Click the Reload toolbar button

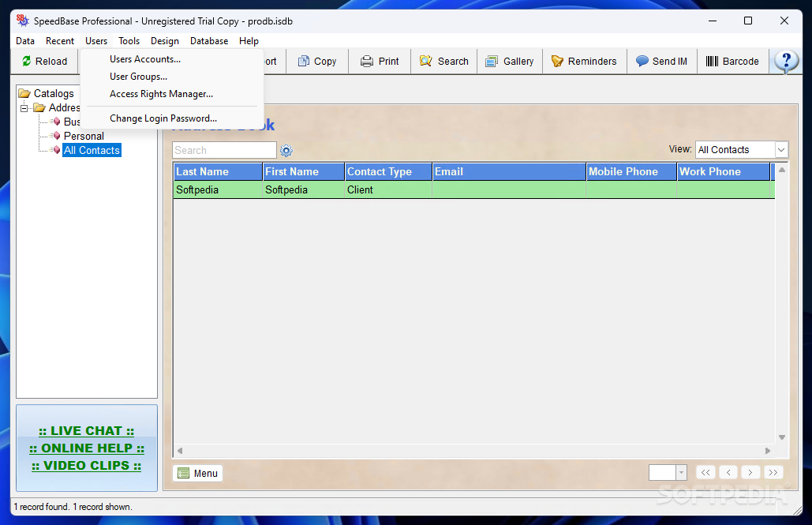pos(44,61)
